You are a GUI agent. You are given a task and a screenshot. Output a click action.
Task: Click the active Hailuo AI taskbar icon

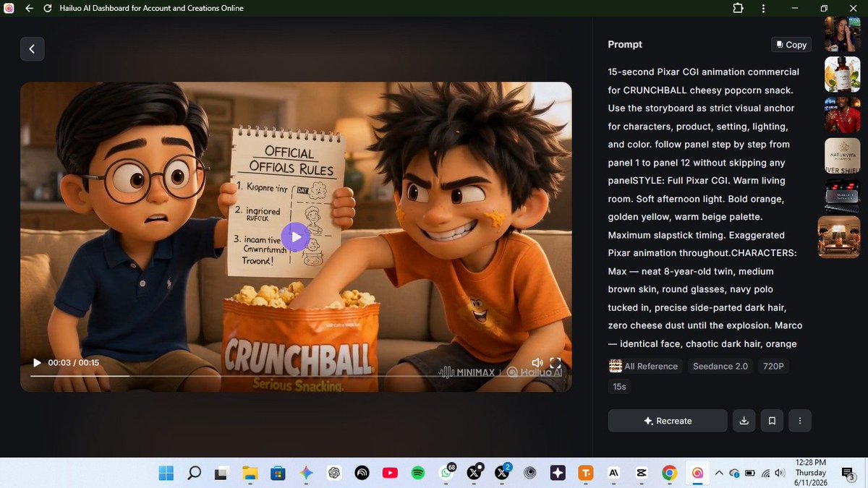click(x=698, y=473)
